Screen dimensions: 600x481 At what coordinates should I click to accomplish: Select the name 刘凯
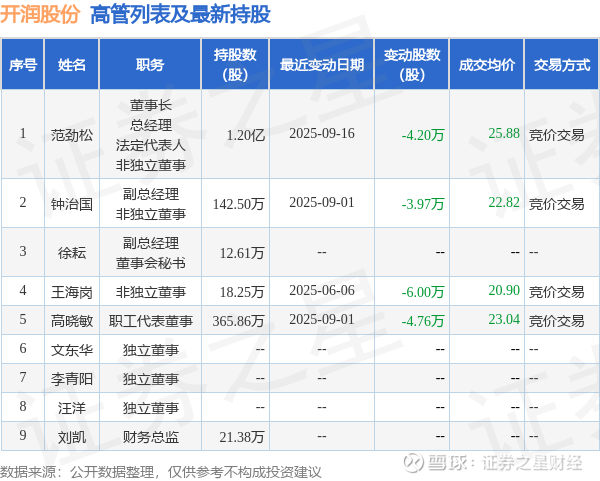(72, 437)
